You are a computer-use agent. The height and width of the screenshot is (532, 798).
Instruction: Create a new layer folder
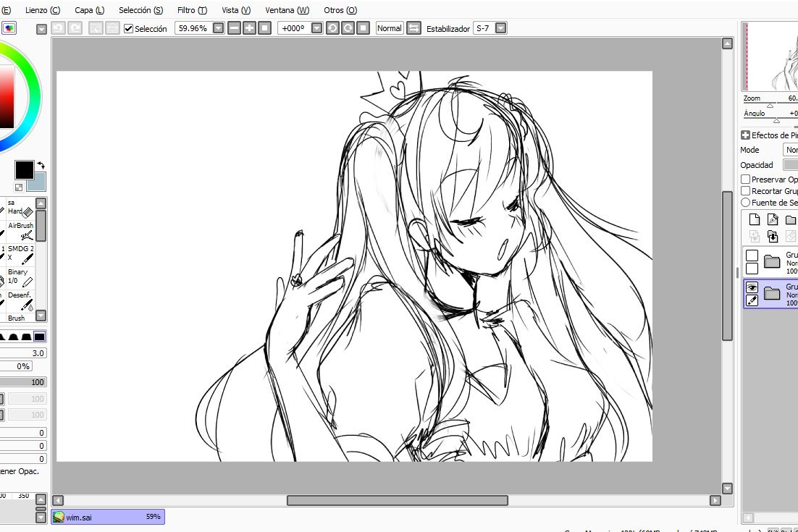click(790, 219)
